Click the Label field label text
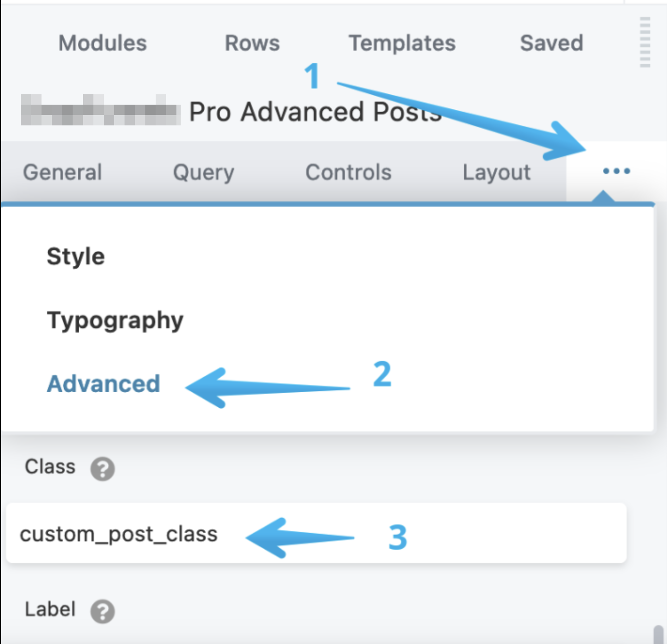This screenshot has width=667, height=644. tap(50, 609)
